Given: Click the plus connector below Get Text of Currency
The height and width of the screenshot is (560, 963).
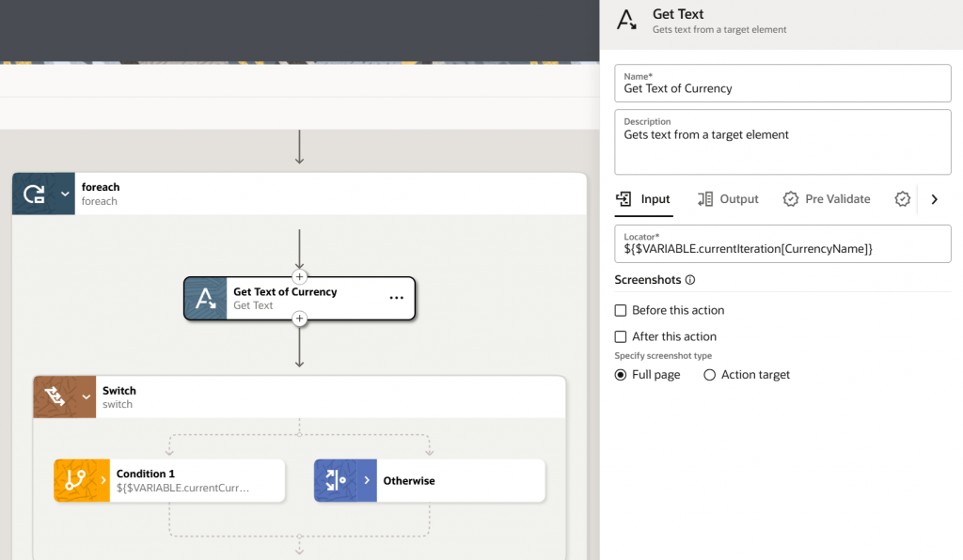Looking at the screenshot, I should coord(299,319).
